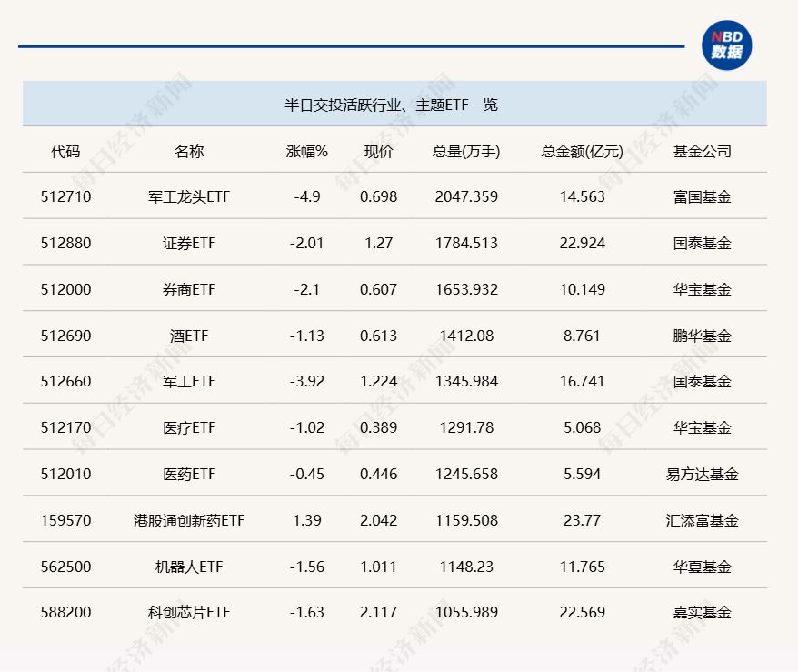Select the 名称 column header
Viewport: 798px width, 672px height.
pyautogui.click(x=189, y=151)
